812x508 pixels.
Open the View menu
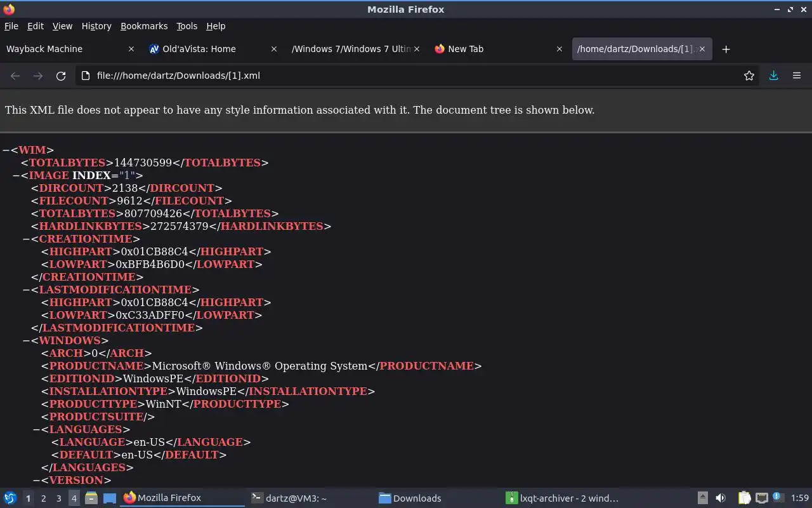tap(62, 26)
